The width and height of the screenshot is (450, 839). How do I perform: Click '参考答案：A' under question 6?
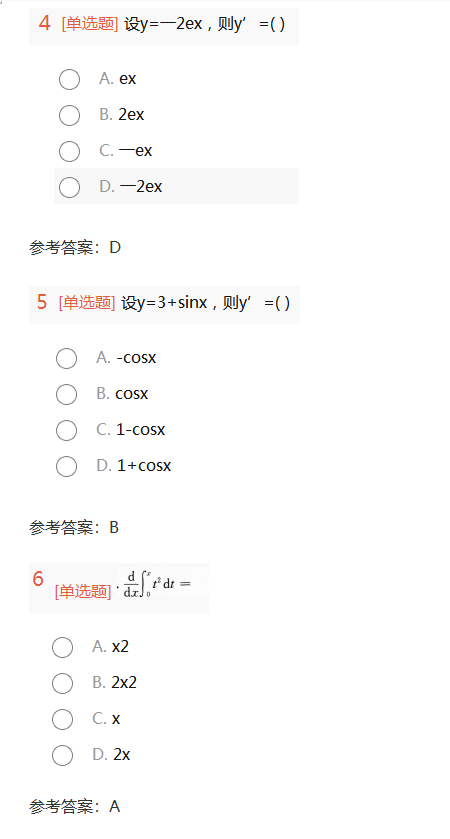coord(75,806)
